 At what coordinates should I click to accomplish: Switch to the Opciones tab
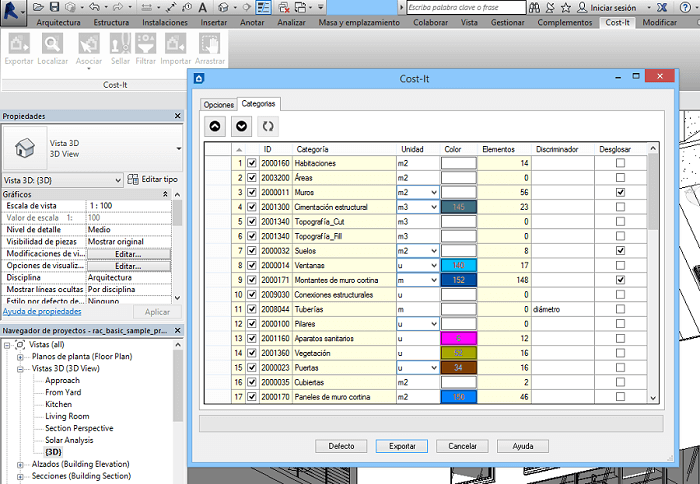click(x=218, y=104)
